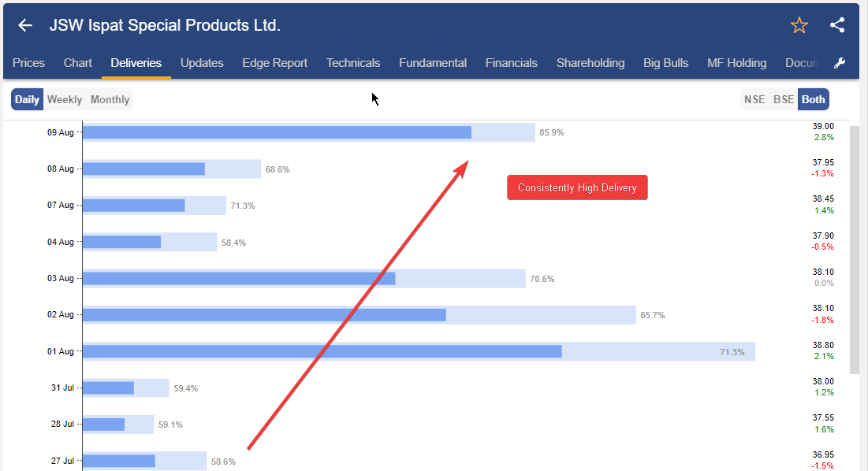Image resolution: width=868 pixels, height=471 pixels.
Task: Select the Deliveries tab
Action: pyautogui.click(x=136, y=63)
